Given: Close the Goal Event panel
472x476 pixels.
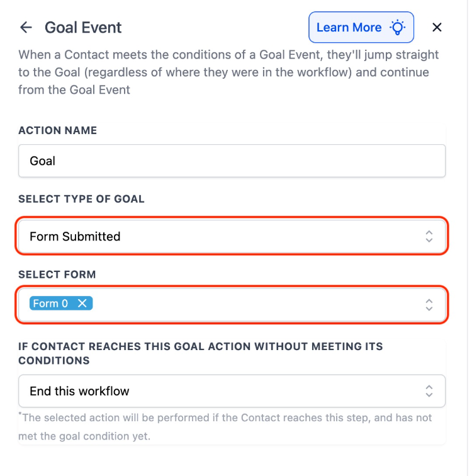Looking at the screenshot, I should 437,28.
